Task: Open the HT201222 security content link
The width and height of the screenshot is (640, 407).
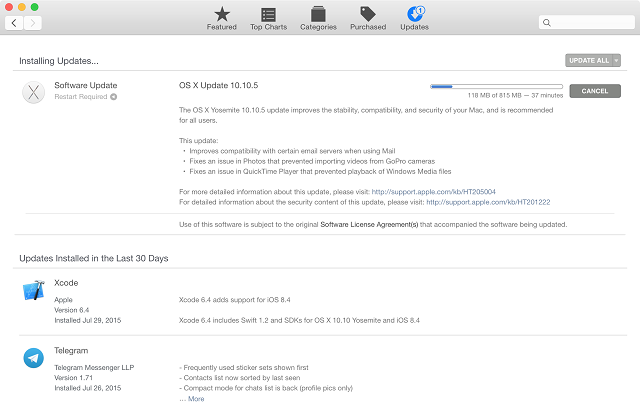Action: coord(488,202)
